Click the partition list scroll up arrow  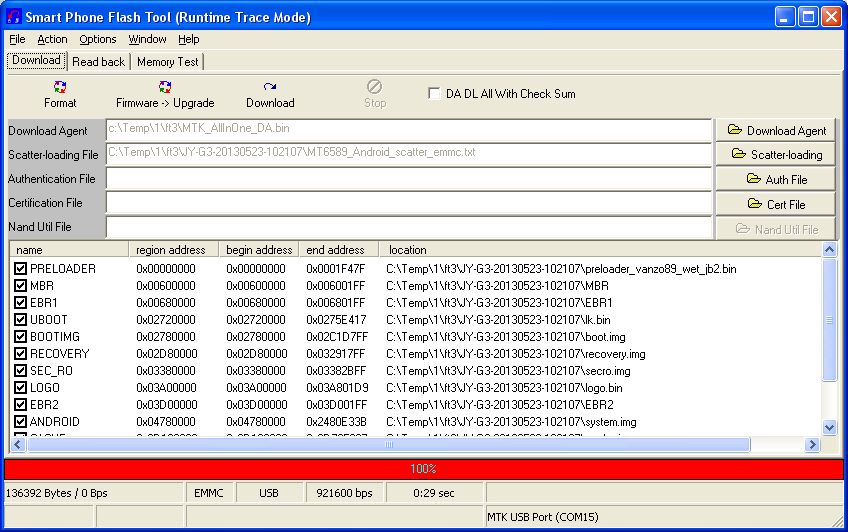(829, 249)
